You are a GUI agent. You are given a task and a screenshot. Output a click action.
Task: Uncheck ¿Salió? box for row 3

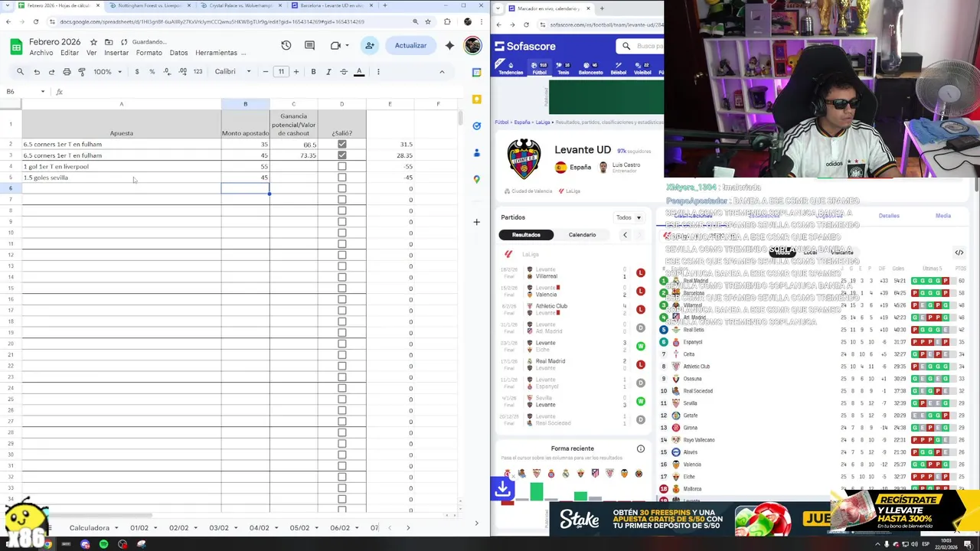coord(341,155)
